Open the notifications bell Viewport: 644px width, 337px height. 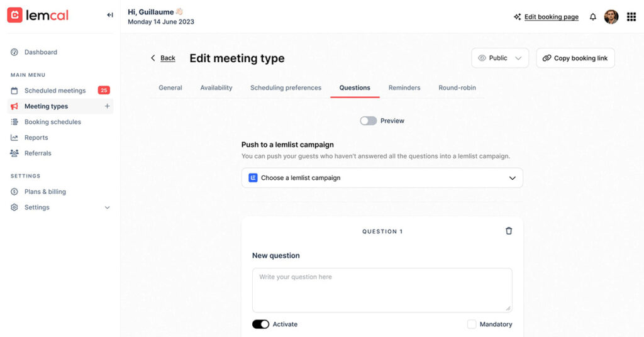tap(592, 17)
